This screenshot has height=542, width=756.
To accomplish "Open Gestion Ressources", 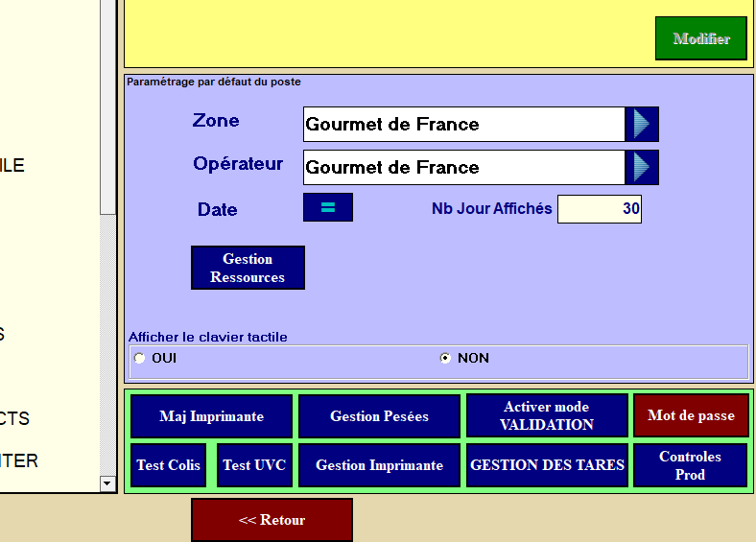I will (x=248, y=268).
